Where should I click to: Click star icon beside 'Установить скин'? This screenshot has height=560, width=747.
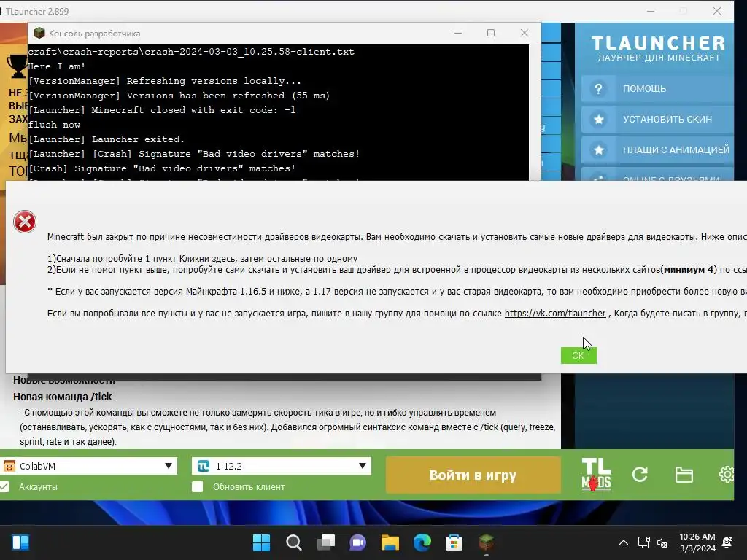(x=598, y=119)
